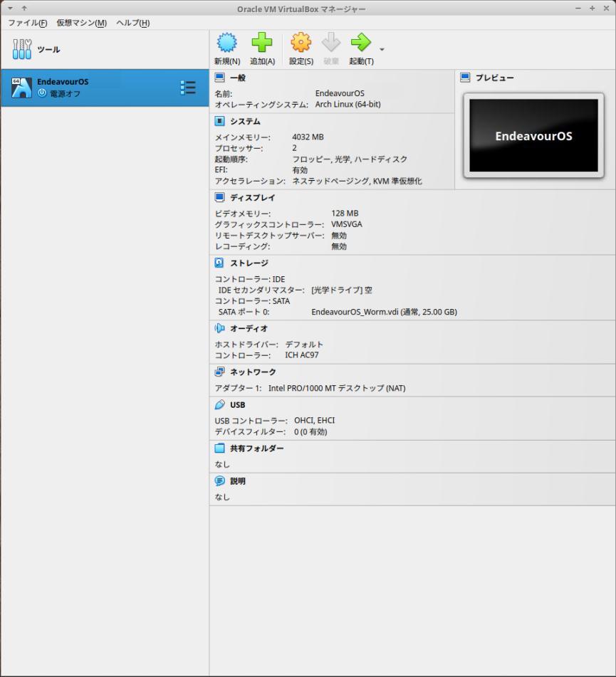Open the 仮想マシン(M) menu
616x677 pixels.
(x=82, y=23)
